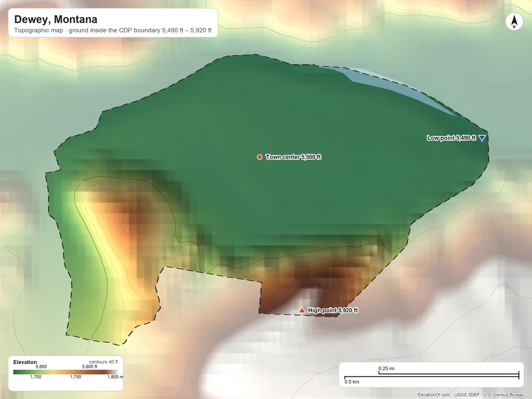532x399 pixels.
Task: Click the USGS 3DEP attribution text
Action: (466, 395)
